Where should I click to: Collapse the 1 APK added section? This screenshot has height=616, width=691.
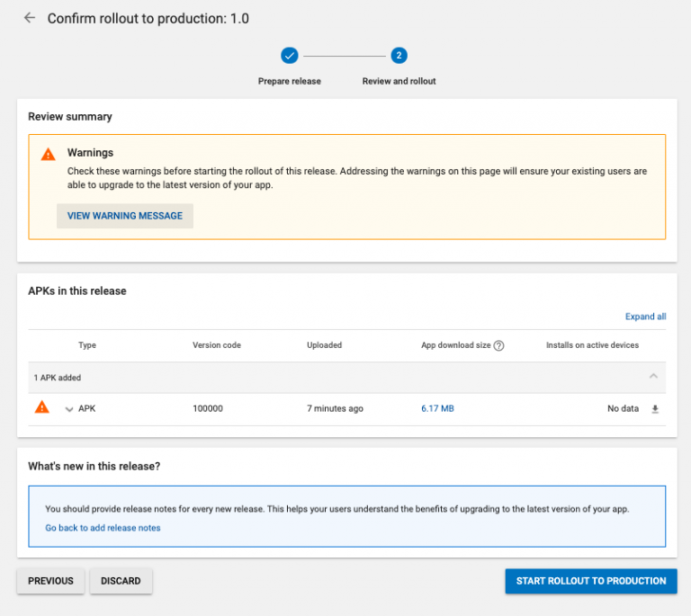click(653, 377)
